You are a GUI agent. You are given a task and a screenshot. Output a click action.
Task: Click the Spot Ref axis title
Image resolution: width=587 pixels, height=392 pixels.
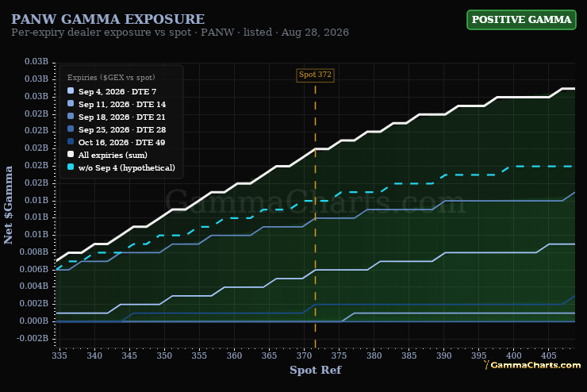click(315, 370)
